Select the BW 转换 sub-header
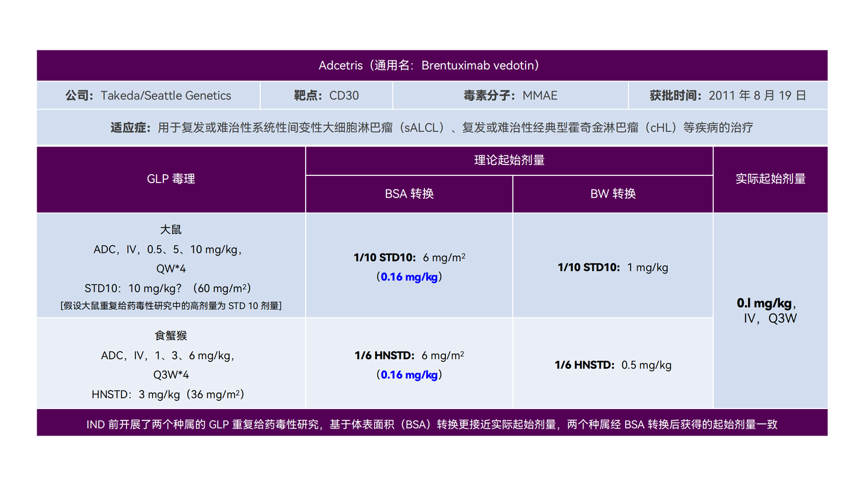The width and height of the screenshot is (868, 488). coord(613,193)
